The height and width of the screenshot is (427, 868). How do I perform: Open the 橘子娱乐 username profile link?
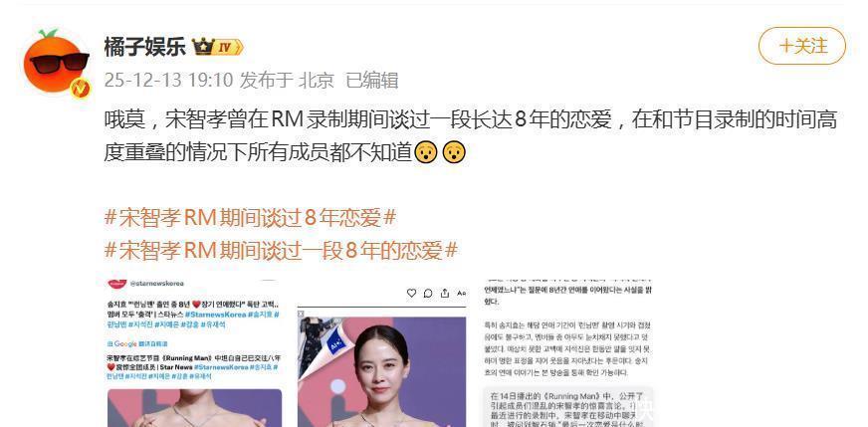point(145,47)
